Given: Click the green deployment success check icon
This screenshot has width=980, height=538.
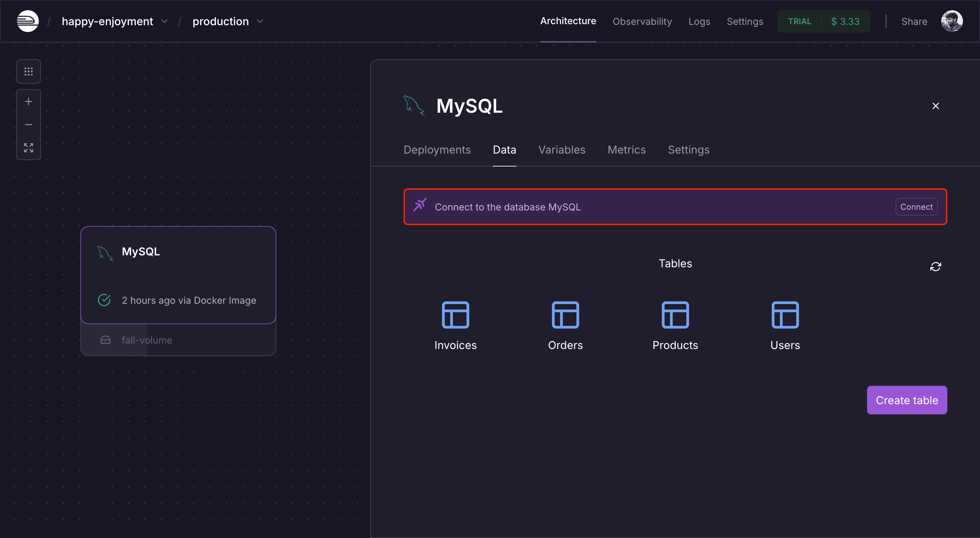Looking at the screenshot, I should pyautogui.click(x=104, y=300).
